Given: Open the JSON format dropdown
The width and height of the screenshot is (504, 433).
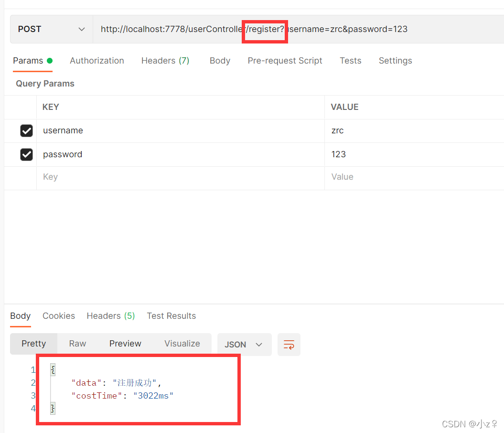Looking at the screenshot, I should [x=244, y=345].
